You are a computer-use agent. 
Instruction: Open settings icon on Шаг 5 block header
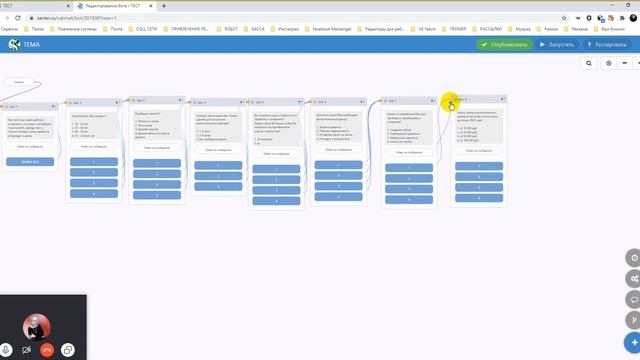pyautogui.click(x=300, y=102)
